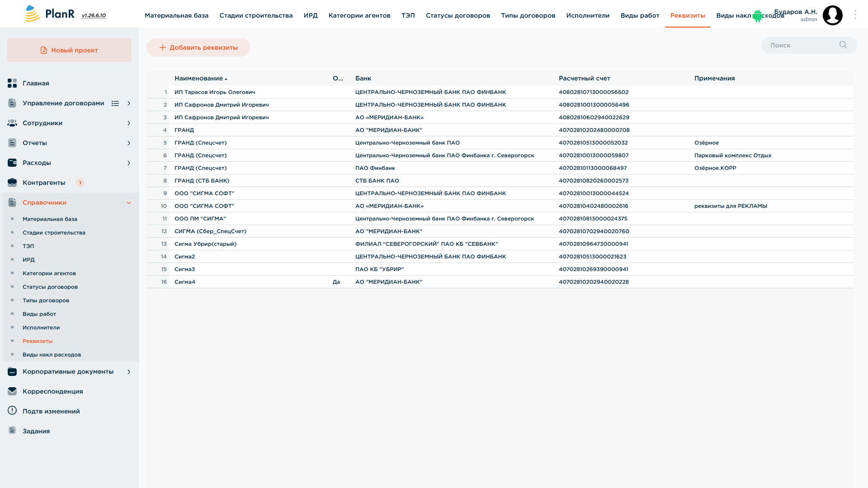Expand the Расходы section
The image size is (868, 488).
coord(129,163)
